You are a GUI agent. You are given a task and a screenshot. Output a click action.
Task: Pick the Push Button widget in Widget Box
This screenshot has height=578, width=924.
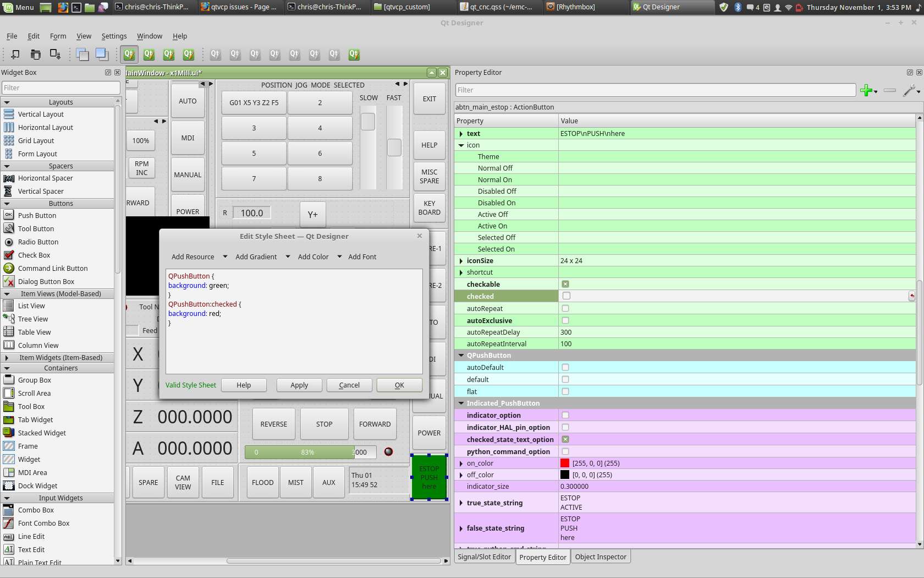(37, 215)
